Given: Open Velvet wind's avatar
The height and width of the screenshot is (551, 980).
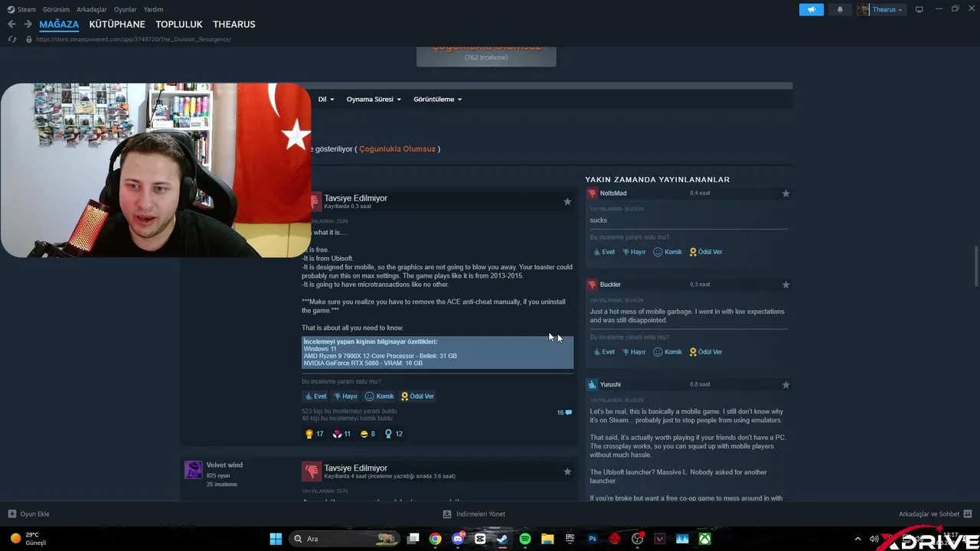Looking at the screenshot, I should pos(194,470).
